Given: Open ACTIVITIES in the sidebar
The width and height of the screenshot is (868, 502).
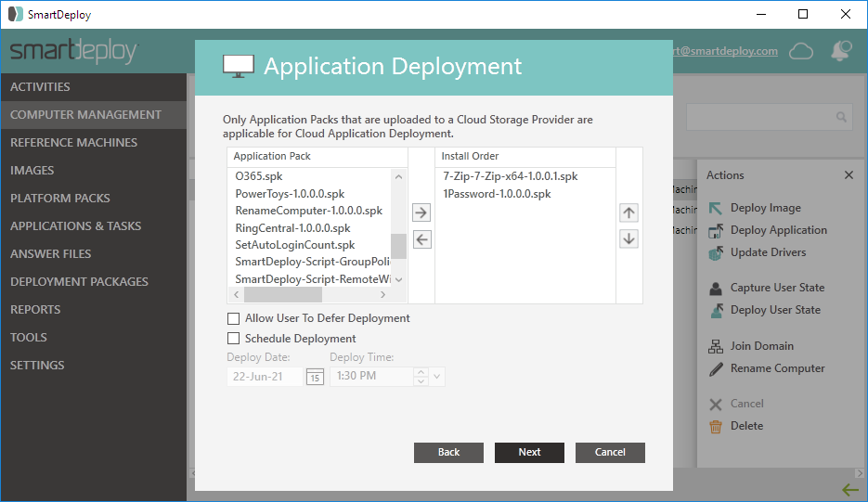Looking at the screenshot, I should click(x=94, y=87).
